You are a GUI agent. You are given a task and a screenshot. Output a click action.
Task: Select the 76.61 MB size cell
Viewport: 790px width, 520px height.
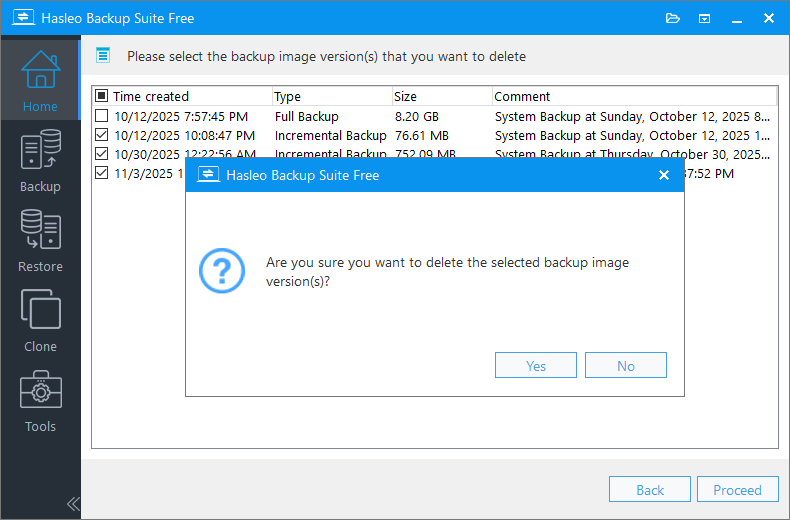pos(422,136)
